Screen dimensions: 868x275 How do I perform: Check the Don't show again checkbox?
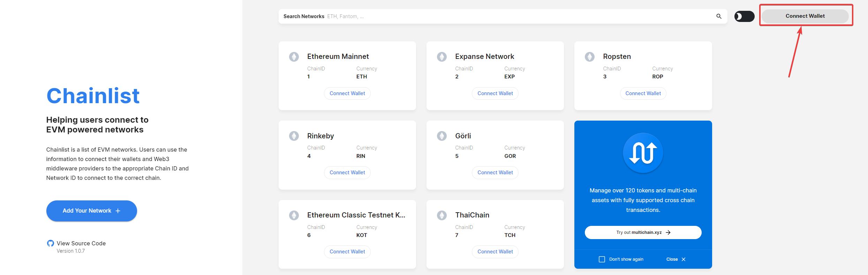(x=602, y=259)
